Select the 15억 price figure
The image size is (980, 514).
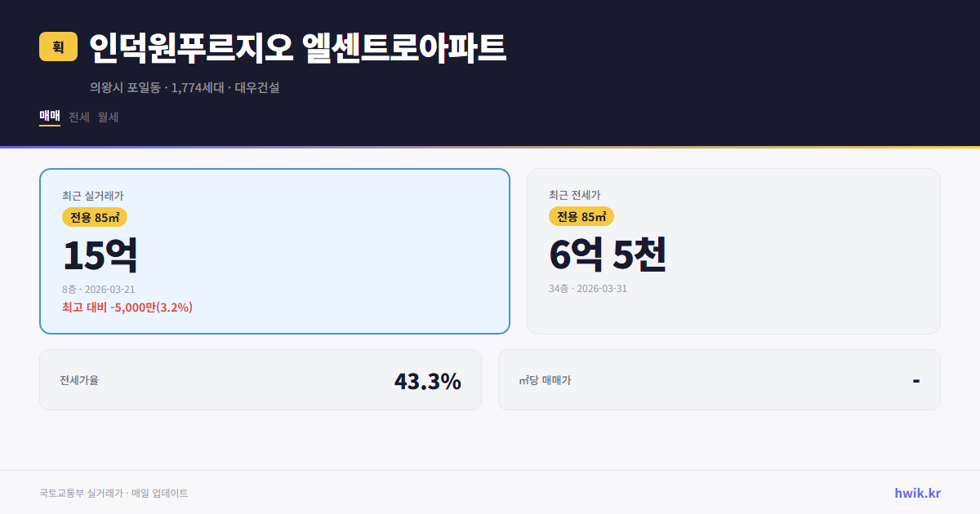(x=100, y=254)
